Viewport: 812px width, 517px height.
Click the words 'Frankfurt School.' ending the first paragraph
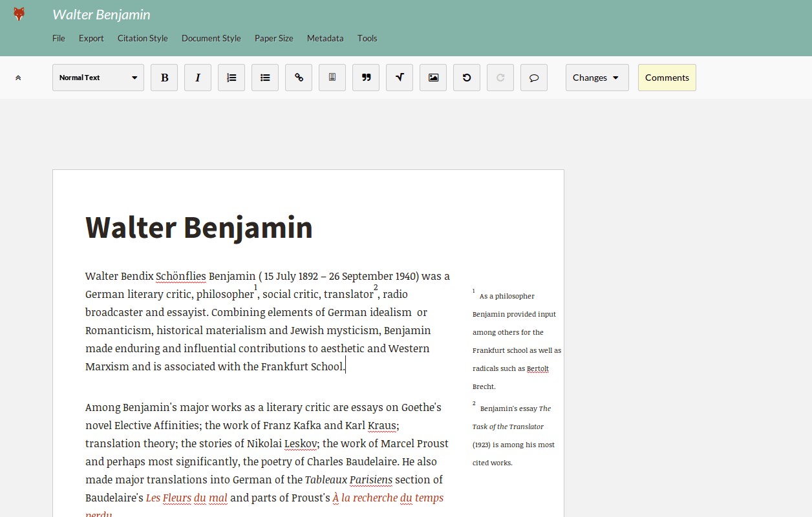pos(303,366)
